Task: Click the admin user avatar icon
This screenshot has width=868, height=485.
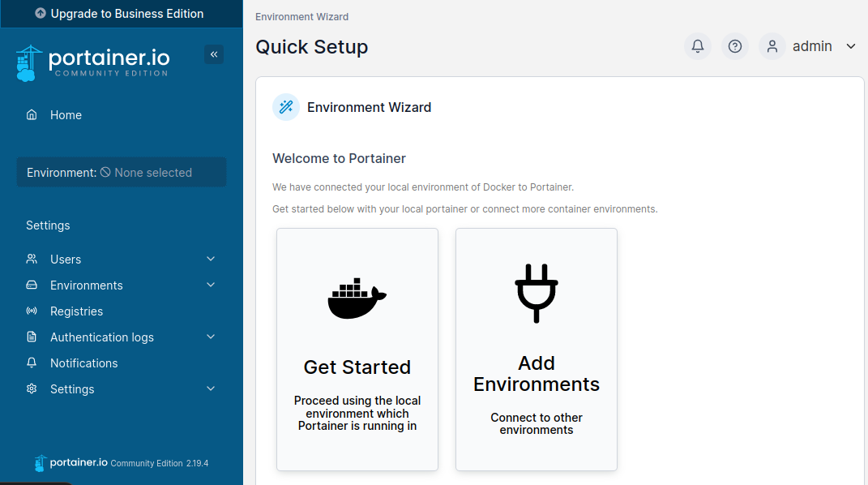Action: tap(772, 46)
